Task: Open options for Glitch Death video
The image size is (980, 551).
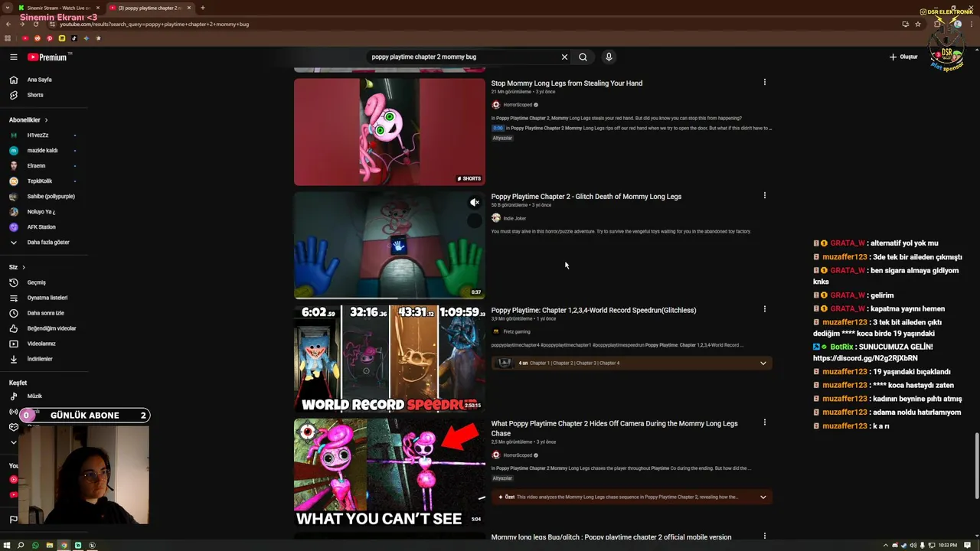Action: point(764,195)
